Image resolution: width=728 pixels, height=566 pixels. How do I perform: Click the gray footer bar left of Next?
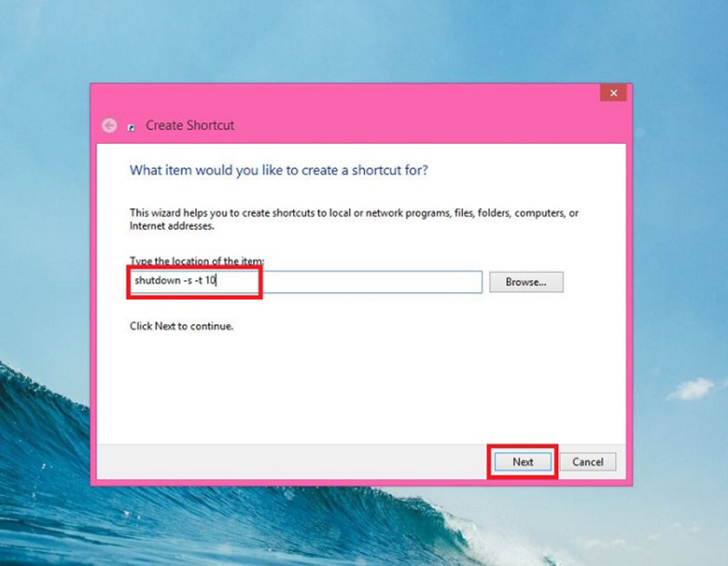tap(280, 461)
